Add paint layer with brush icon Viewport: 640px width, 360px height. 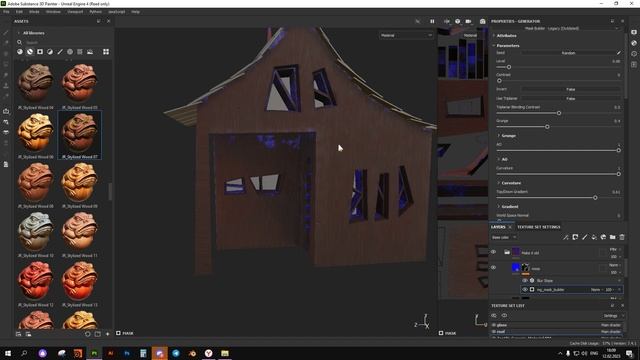click(x=584, y=237)
